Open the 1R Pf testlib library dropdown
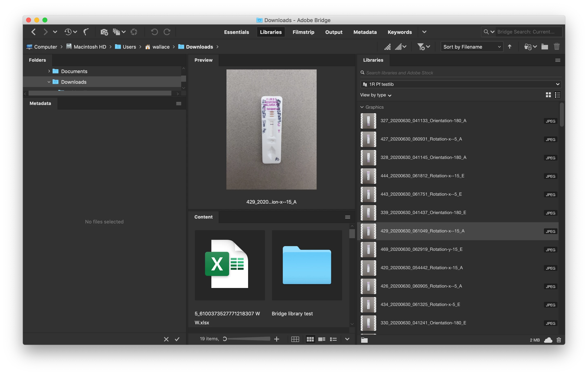The width and height of the screenshot is (588, 375). 460,84
